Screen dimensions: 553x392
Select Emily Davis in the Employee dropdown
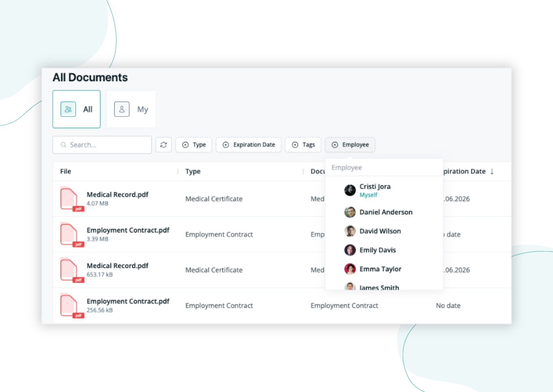(378, 250)
